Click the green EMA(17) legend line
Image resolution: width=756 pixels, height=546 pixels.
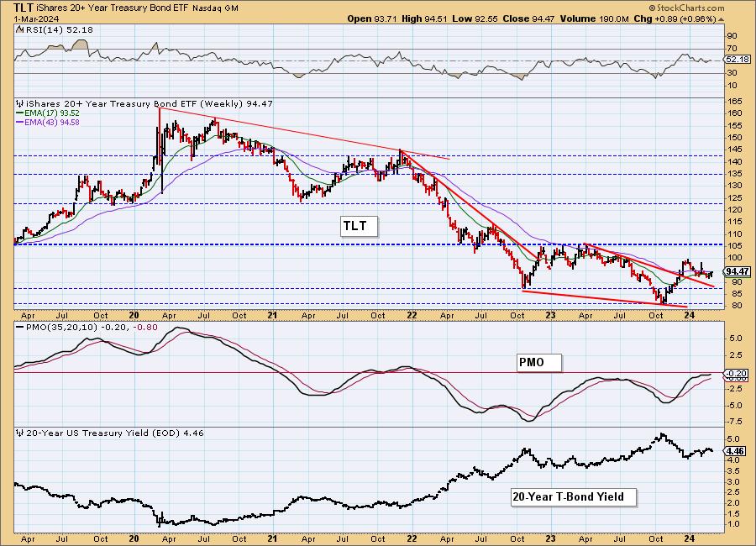[x=20, y=113]
